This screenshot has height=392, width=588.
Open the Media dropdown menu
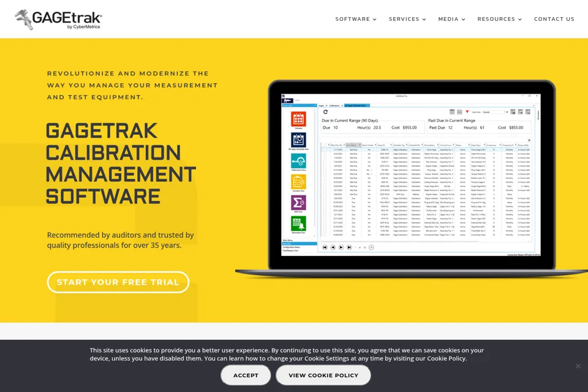pyautogui.click(x=451, y=19)
